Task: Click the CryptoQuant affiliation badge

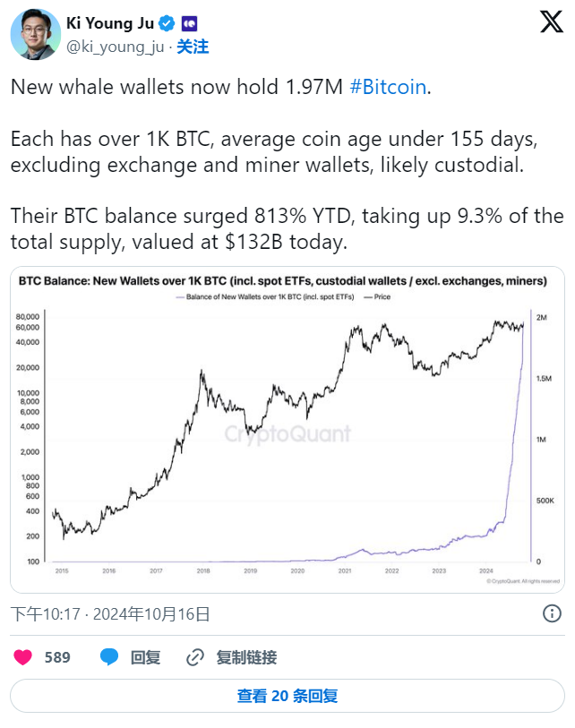Action: 190,23
